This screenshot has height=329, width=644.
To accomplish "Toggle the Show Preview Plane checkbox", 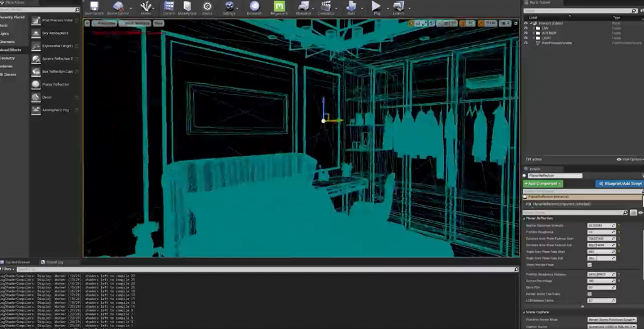I will (x=589, y=265).
